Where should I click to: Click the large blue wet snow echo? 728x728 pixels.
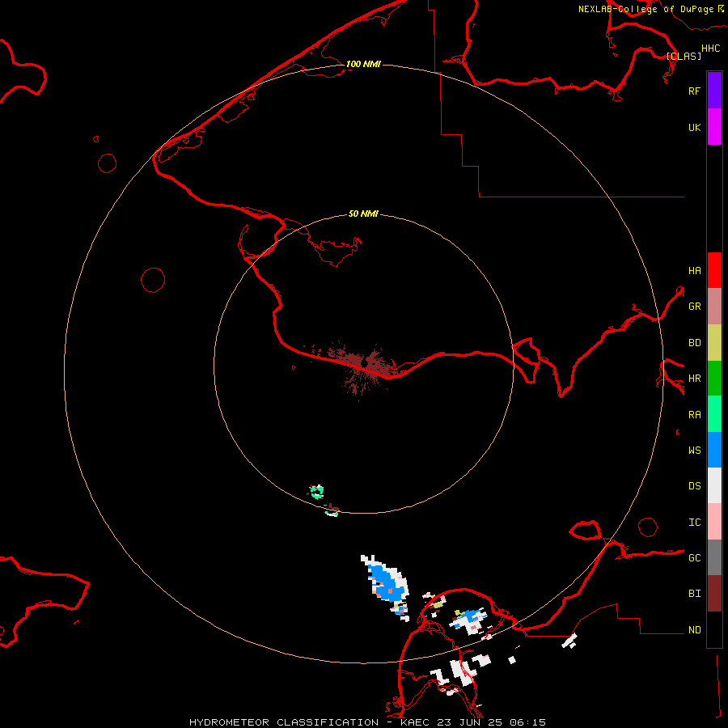(x=385, y=585)
